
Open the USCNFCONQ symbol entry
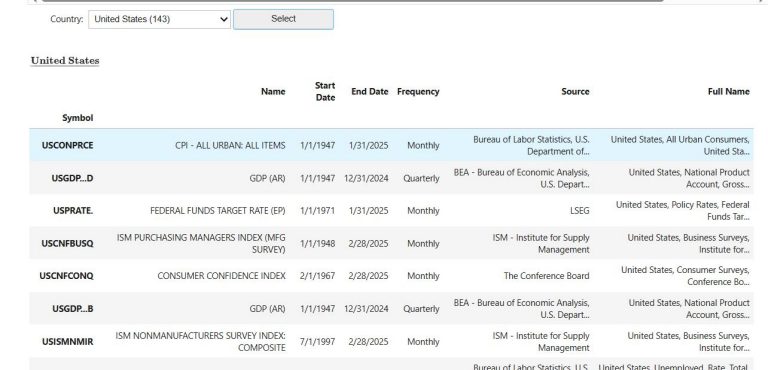(x=66, y=276)
